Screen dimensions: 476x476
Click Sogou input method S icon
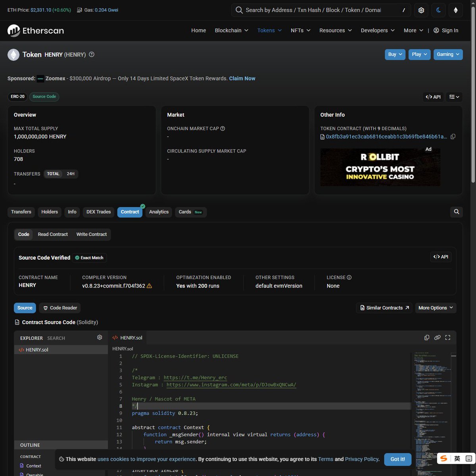443,459
